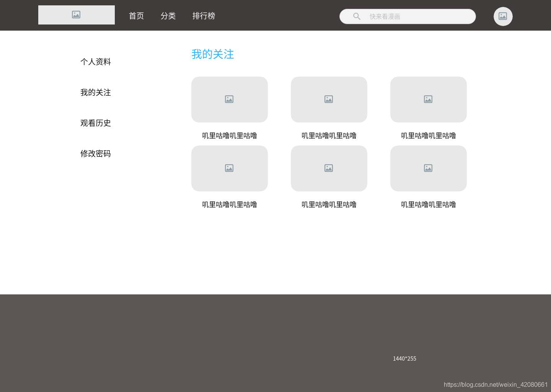
Task: Click the site logo image placeholder
Action: click(x=76, y=15)
